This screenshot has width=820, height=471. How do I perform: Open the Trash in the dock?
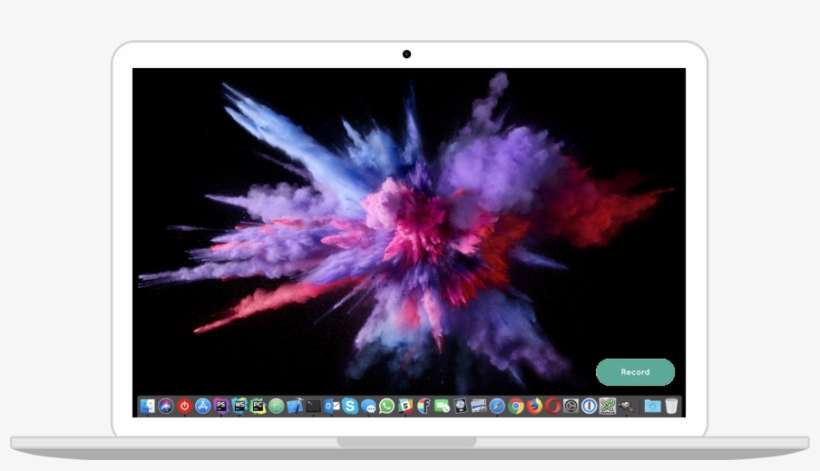(672, 406)
